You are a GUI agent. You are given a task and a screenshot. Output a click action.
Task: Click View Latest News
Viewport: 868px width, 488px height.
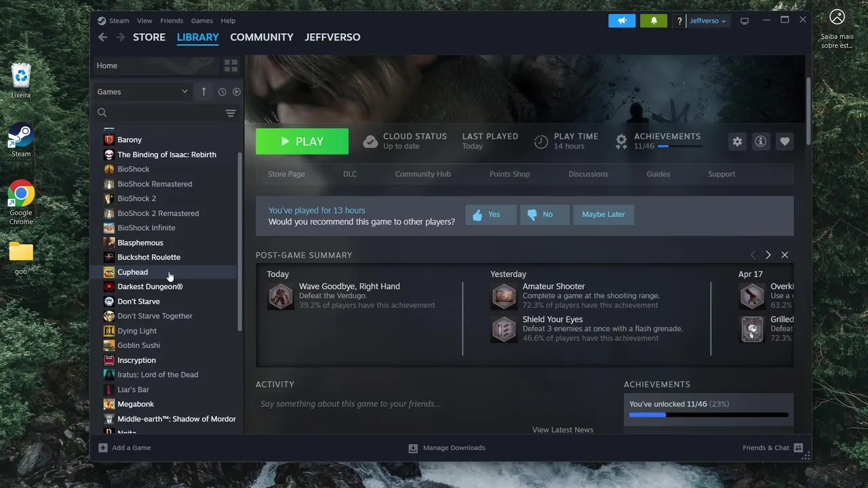pos(563,430)
